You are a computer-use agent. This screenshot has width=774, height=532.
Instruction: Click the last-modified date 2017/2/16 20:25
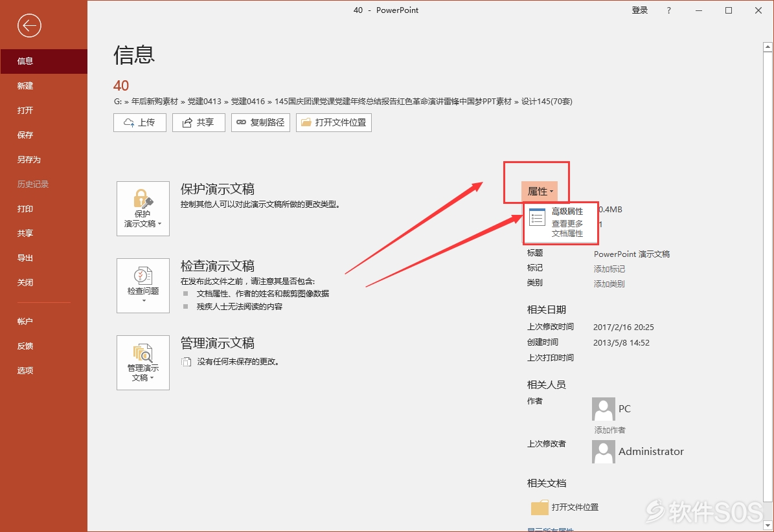coord(624,327)
